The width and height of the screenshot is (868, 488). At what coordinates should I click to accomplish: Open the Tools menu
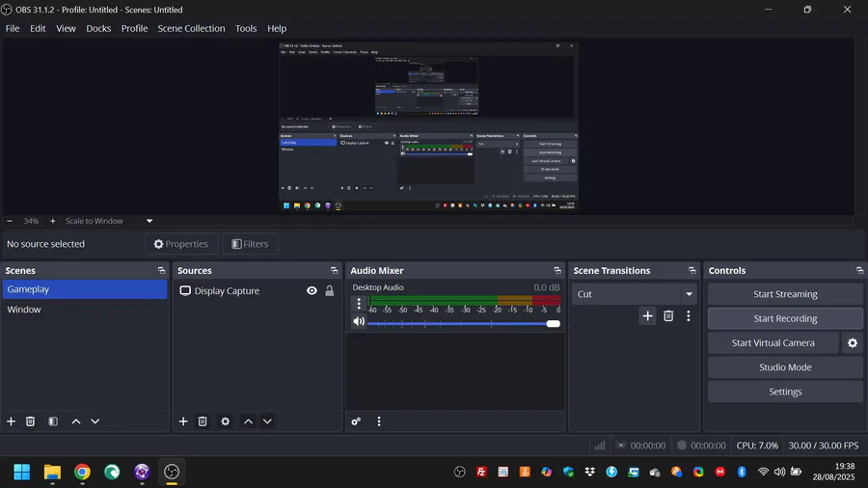point(246,28)
